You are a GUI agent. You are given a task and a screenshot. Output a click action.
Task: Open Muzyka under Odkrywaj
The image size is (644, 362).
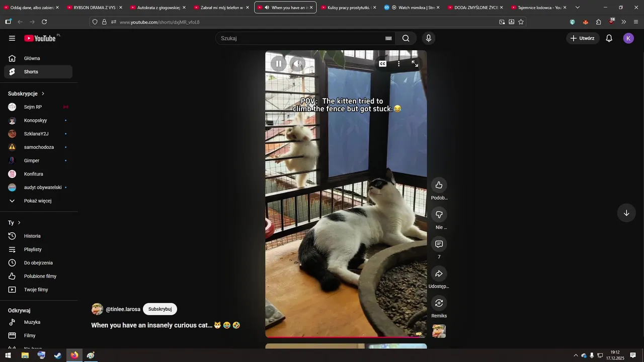click(x=38, y=322)
